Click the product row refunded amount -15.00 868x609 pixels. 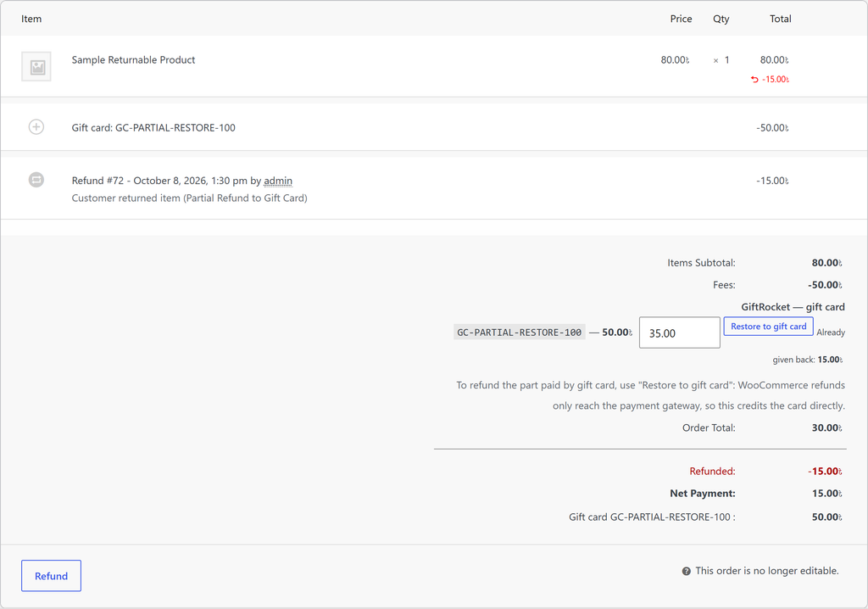pos(776,79)
